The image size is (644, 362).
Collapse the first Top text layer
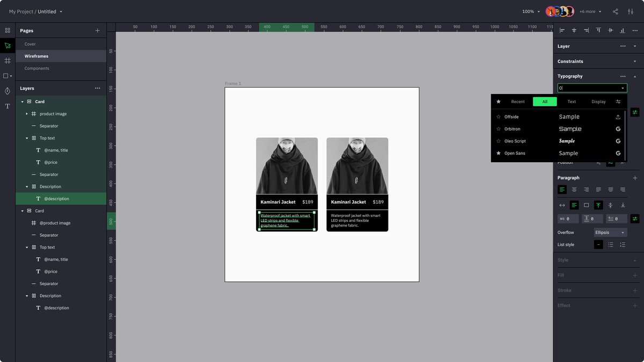click(27, 138)
